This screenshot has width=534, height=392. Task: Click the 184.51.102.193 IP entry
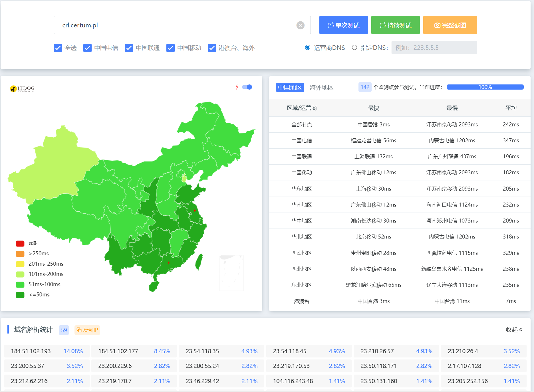tap(31, 351)
